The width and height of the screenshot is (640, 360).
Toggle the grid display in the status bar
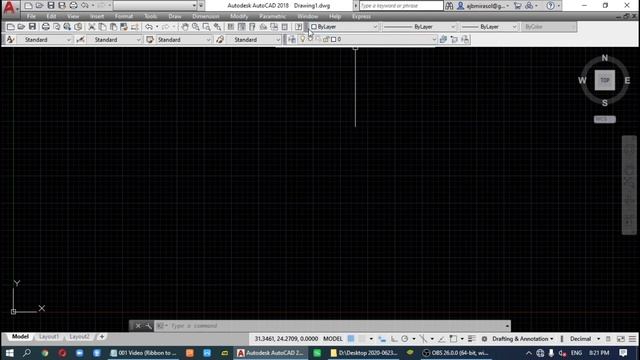coord(351,339)
